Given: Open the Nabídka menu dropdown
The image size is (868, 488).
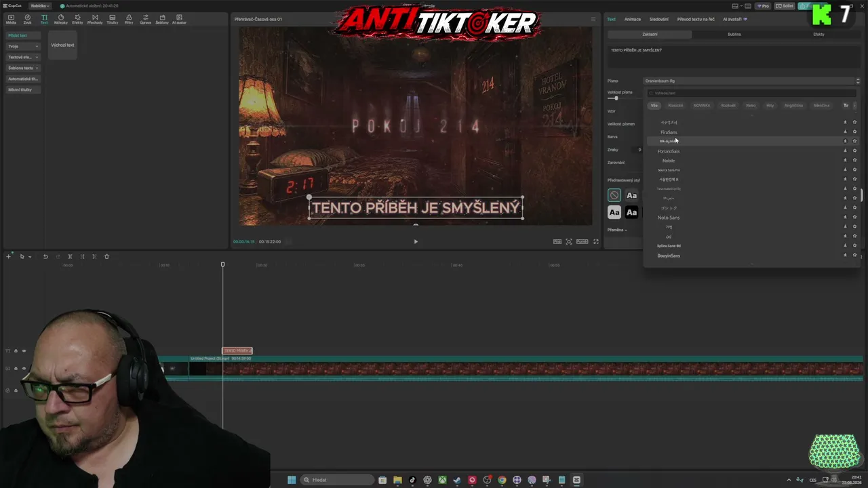Looking at the screenshot, I should coord(40,5).
